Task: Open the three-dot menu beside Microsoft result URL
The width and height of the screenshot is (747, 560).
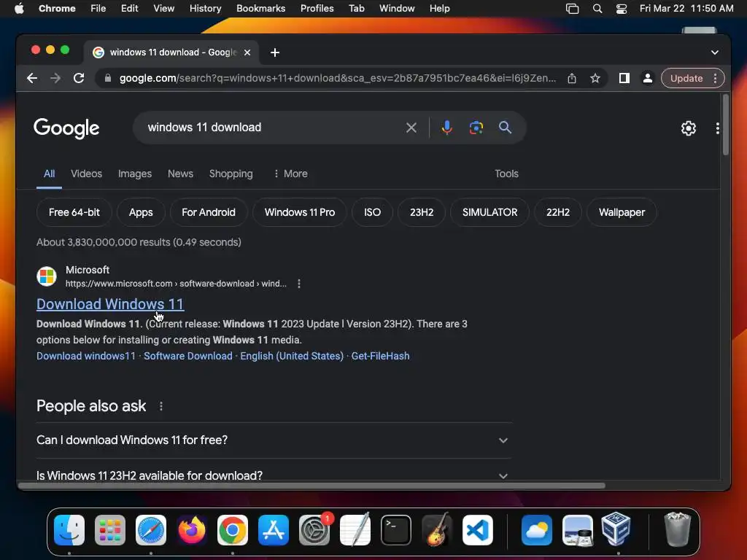Action: [298, 284]
